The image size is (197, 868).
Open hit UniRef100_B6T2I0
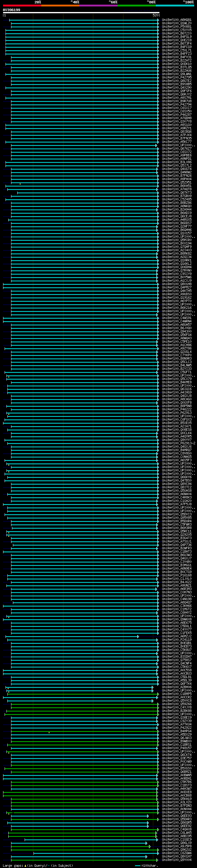pos(176,33)
